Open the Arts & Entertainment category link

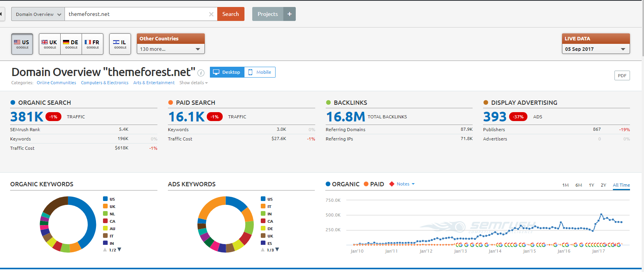[x=154, y=83]
